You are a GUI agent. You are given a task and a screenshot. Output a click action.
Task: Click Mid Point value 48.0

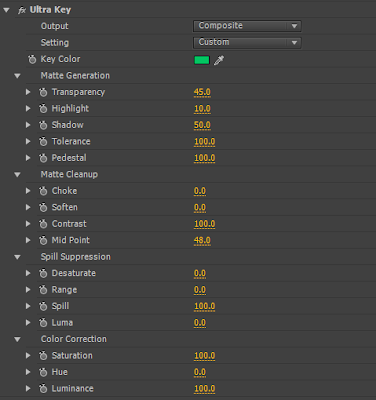(202, 241)
